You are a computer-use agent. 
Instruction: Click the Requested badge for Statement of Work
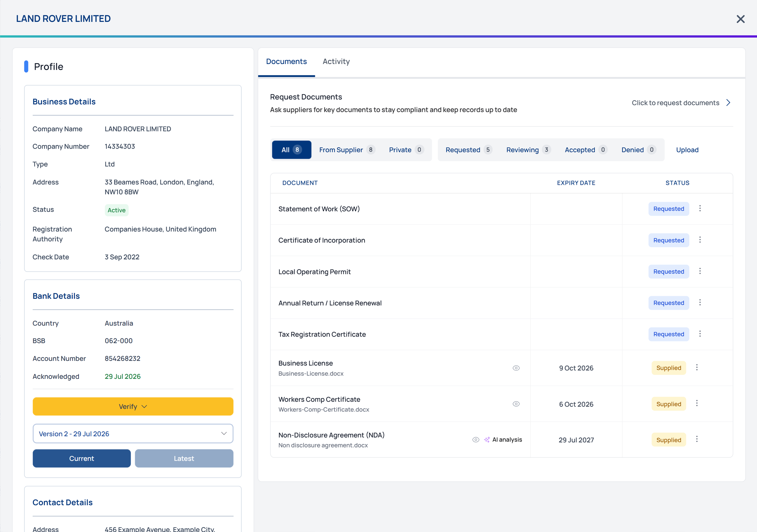click(669, 209)
